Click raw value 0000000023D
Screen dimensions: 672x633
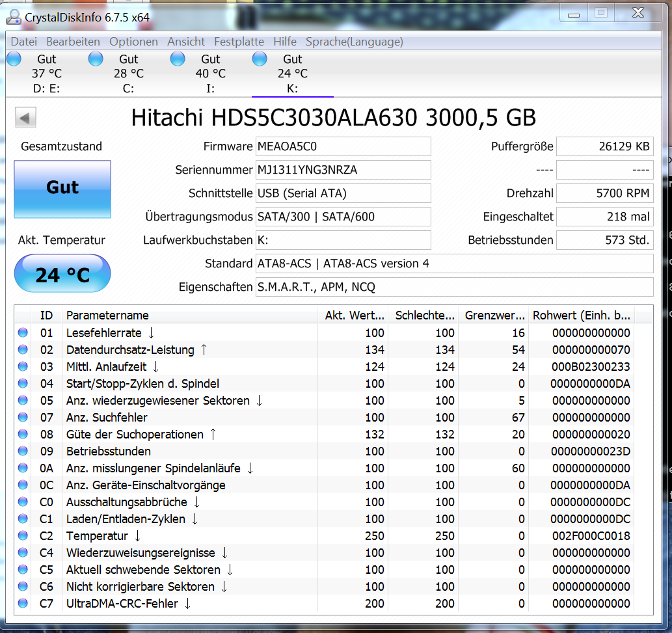click(591, 451)
